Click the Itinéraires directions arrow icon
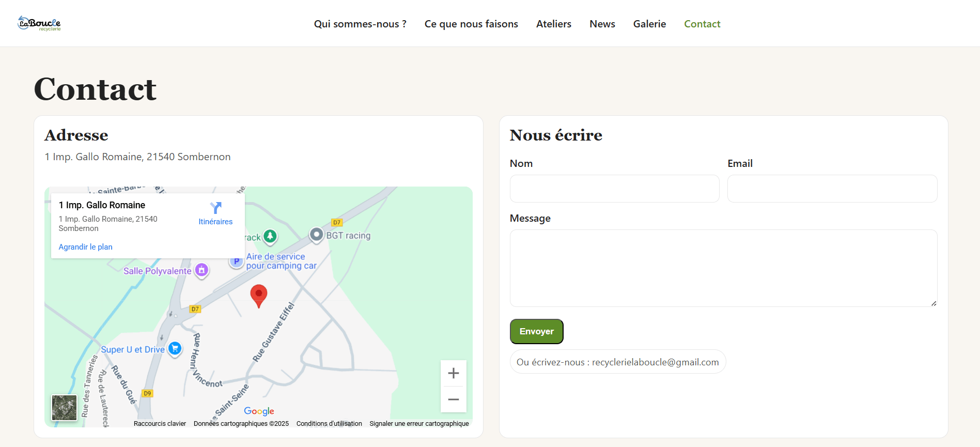The height and width of the screenshot is (447, 980). tap(215, 208)
